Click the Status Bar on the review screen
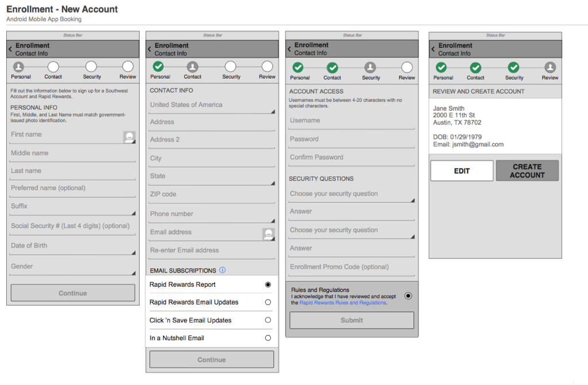Viewport: 588px width, 385px height. (495, 35)
